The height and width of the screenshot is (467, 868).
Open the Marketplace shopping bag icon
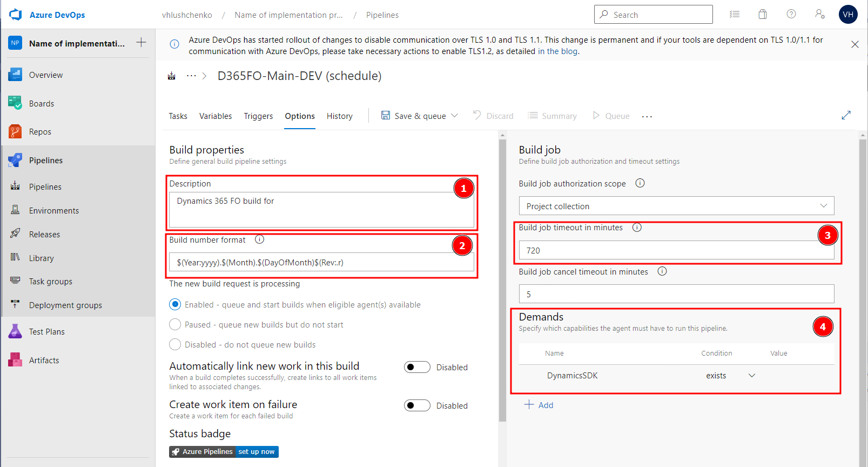tap(762, 15)
